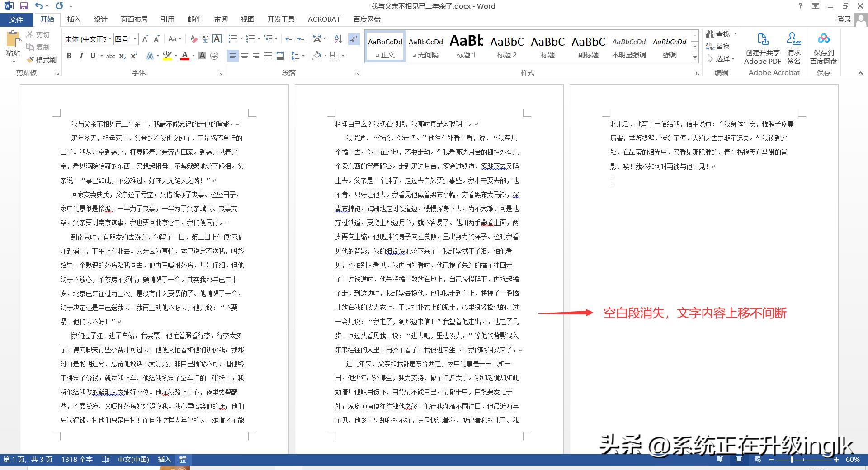This screenshot has width=868, height=470.
Task: Click the page count '第 1 页, 共 3 页'
Action: click(28, 459)
